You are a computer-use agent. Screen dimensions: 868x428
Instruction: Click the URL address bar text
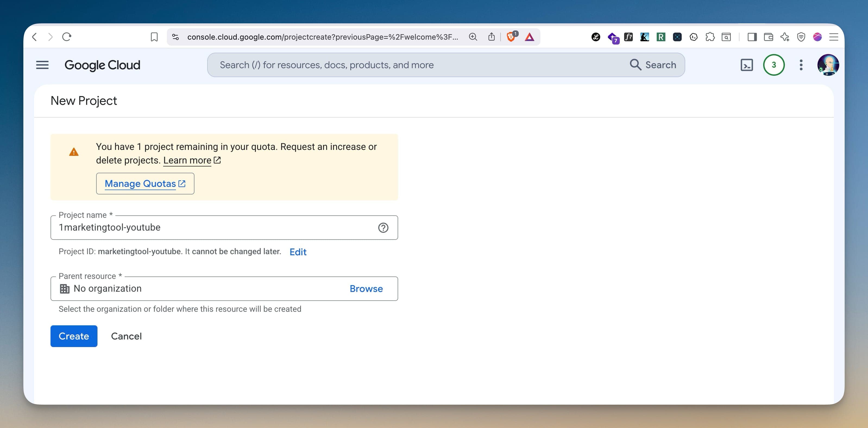pyautogui.click(x=322, y=37)
